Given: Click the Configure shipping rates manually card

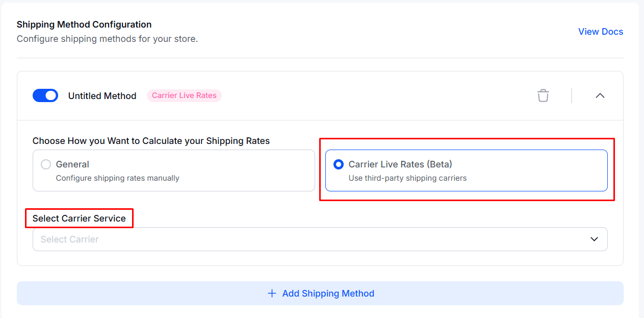Looking at the screenshot, I should (173, 170).
